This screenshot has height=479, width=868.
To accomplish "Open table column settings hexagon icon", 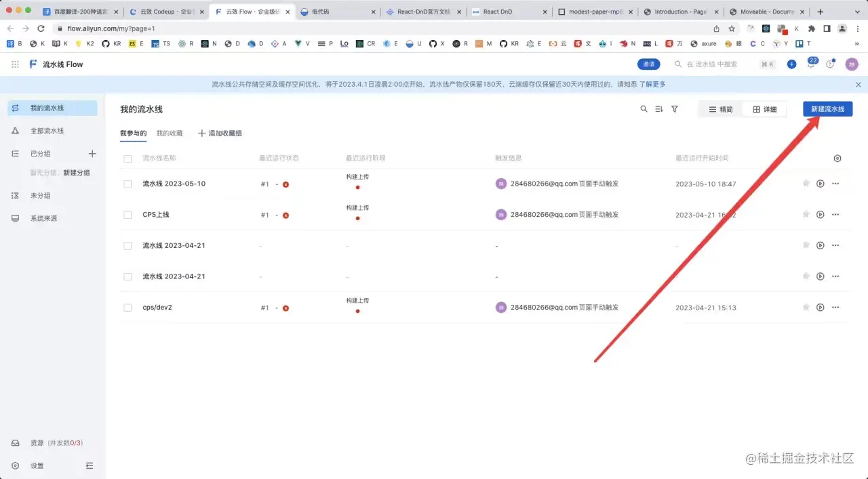I will click(x=837, y=159).
